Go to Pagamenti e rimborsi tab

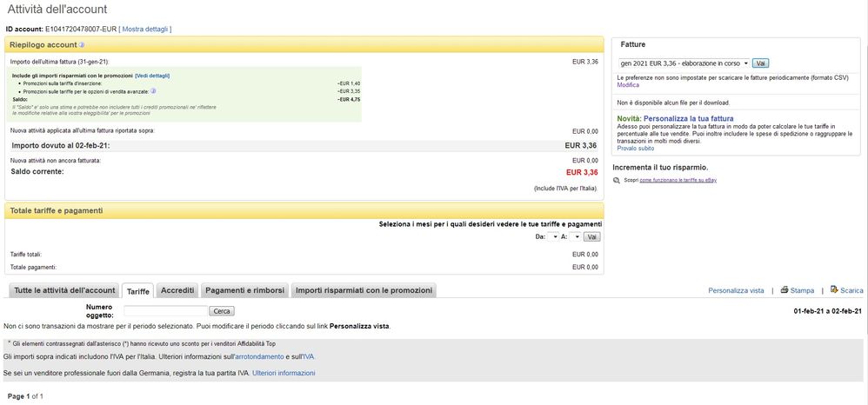(244, 290)
